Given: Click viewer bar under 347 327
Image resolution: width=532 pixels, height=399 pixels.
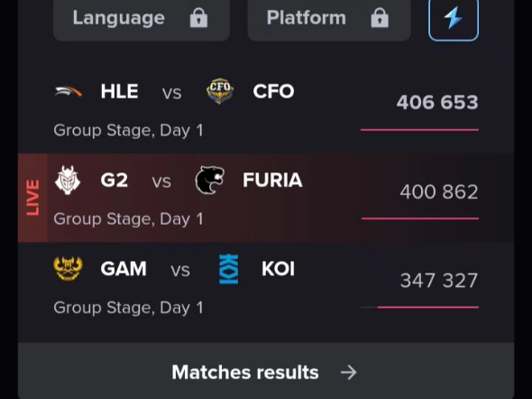Looking at the screenshot, I should [x=419, y=307].
